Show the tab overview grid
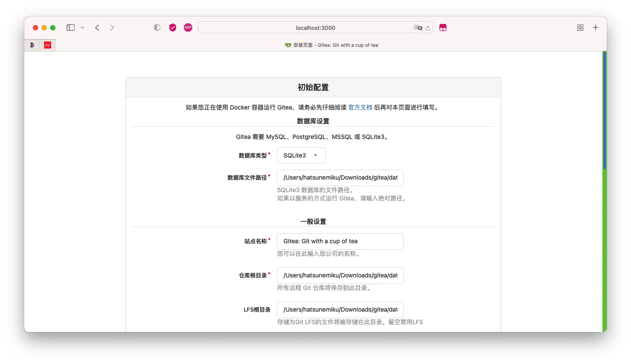Image resolution: width=631 pixels, height=364 pixels. (x=580, y=28)
